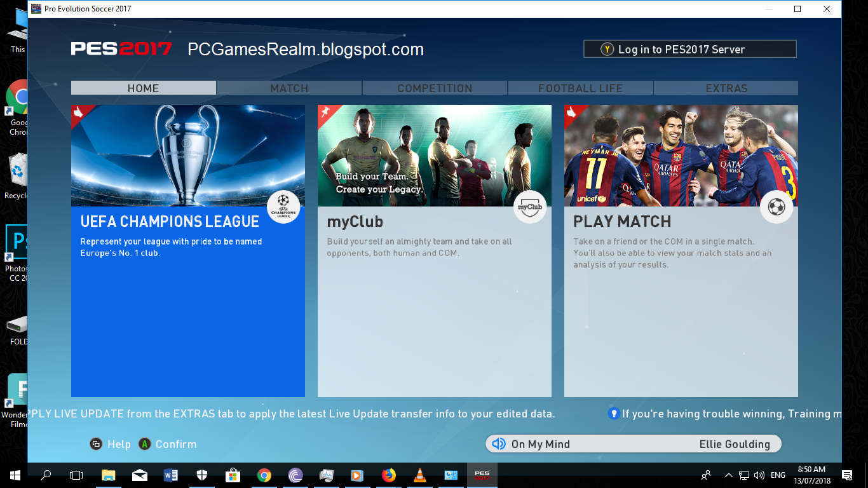Click the PES2017 logo
868x488 pixels.
tap(121, 49)
